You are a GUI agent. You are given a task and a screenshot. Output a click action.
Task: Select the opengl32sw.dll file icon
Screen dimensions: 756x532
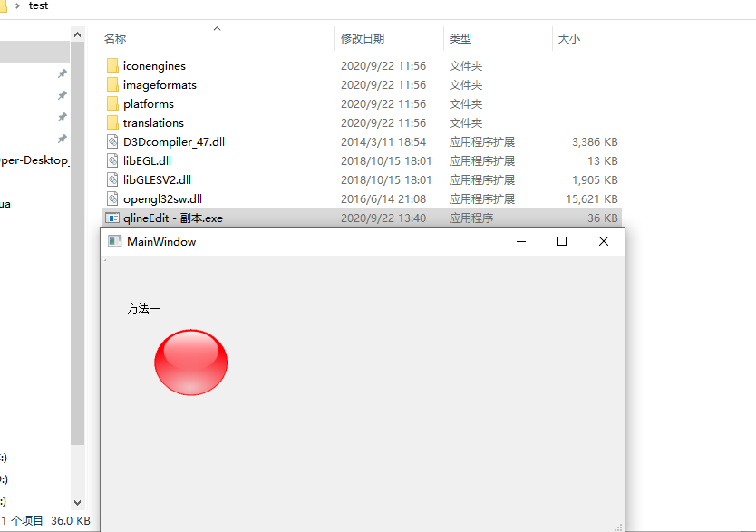[x=113, y=198]
